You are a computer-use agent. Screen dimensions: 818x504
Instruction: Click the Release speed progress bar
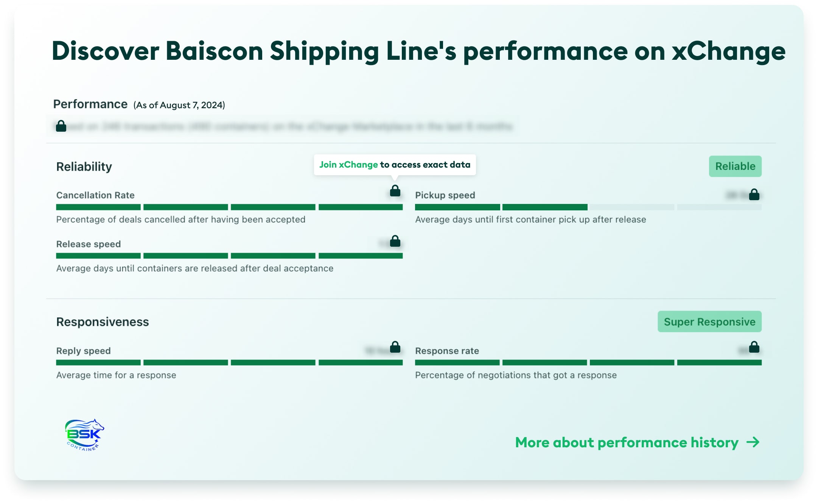click(x=229, y=256)
